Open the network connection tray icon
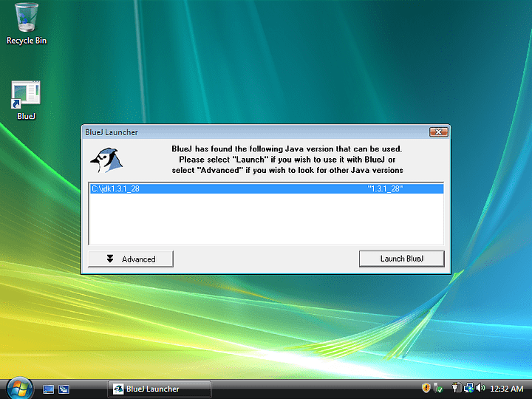The image size is (532, 399). (468, 388)
